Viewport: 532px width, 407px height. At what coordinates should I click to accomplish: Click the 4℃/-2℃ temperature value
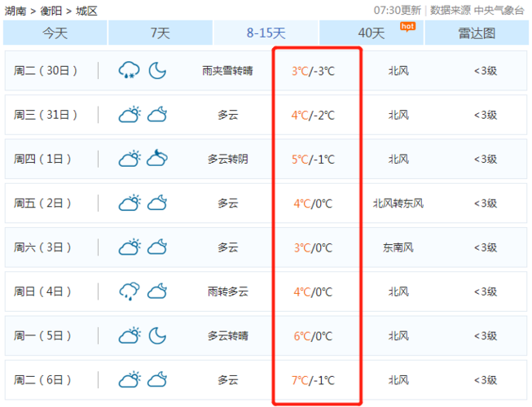coord(313,116)
